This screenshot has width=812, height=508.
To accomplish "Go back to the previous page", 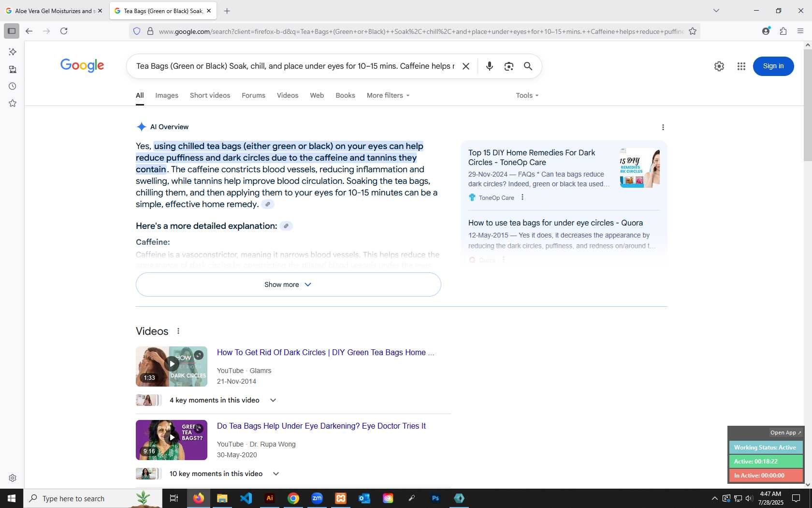I will pos(29,31).
